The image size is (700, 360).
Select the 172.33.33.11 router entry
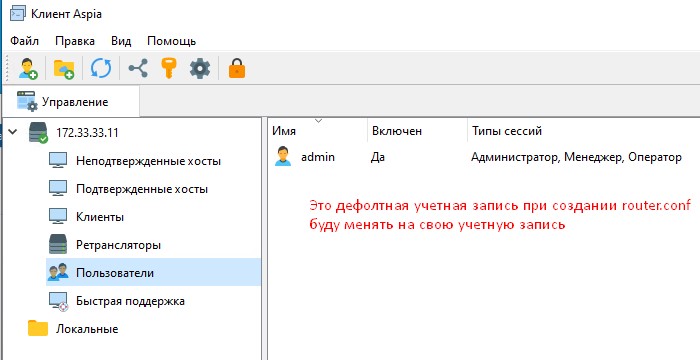(87, 133)
